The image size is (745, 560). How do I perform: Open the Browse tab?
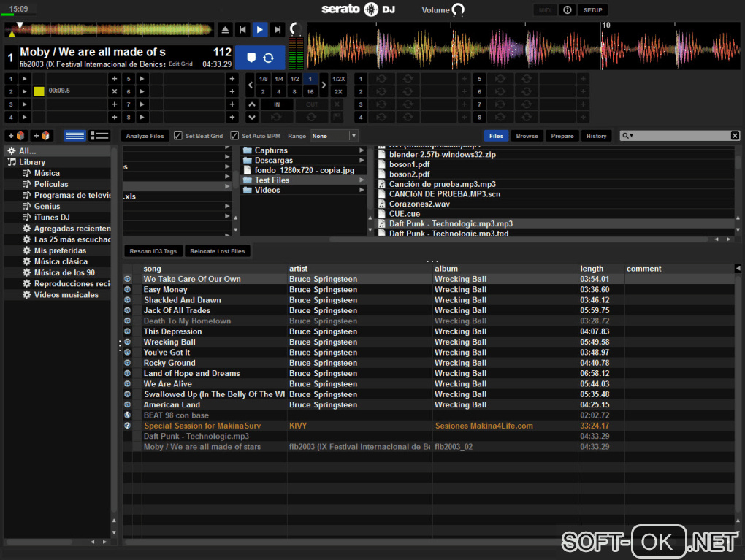(x=527, y=136)
